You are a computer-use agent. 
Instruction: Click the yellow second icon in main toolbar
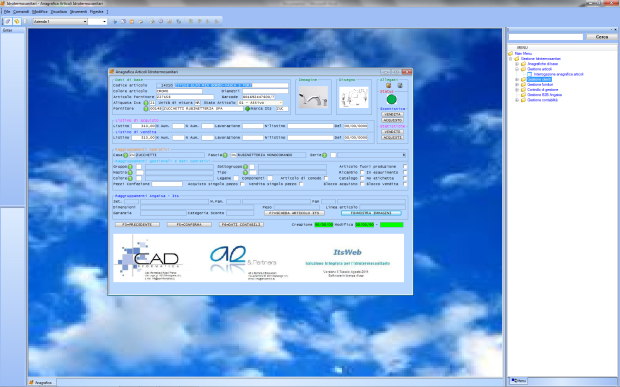pos(17,21)
